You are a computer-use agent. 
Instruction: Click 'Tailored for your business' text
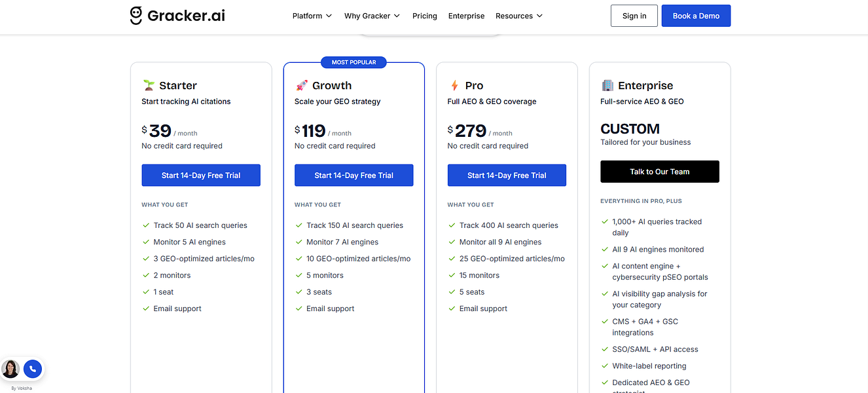tap(646, 142)
